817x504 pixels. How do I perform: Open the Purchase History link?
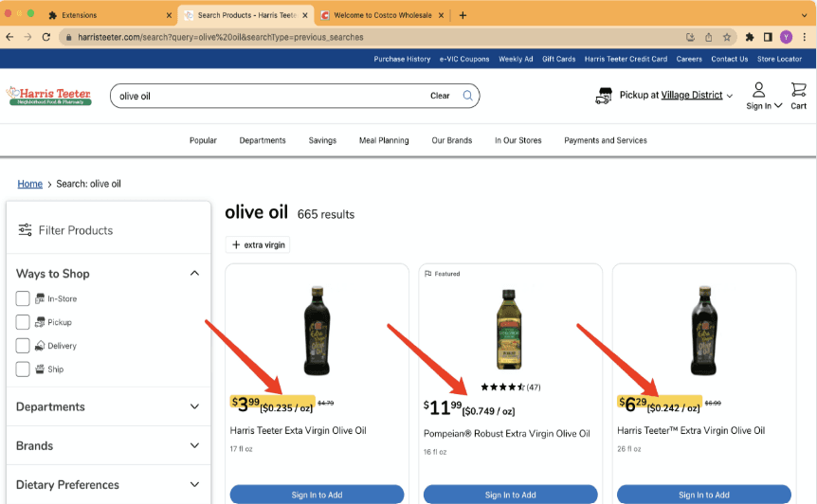tap(402, 59)
